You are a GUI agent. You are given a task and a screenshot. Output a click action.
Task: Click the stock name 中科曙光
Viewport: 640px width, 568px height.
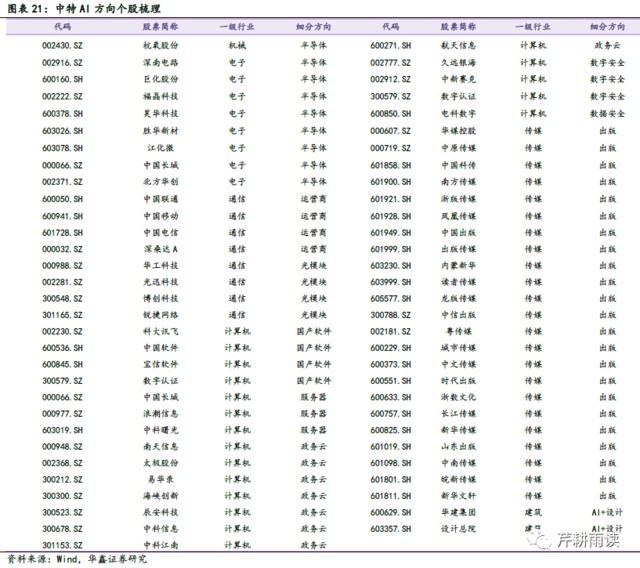(161, 430)
